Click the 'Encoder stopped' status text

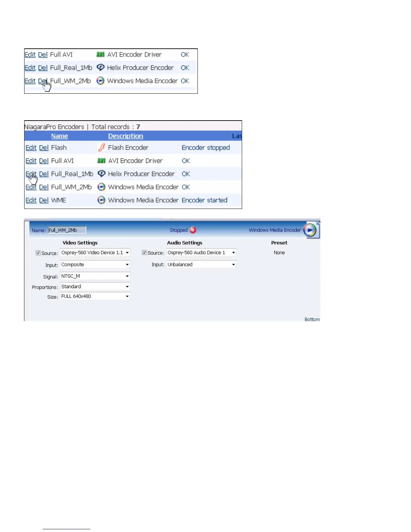click(206, 148)
